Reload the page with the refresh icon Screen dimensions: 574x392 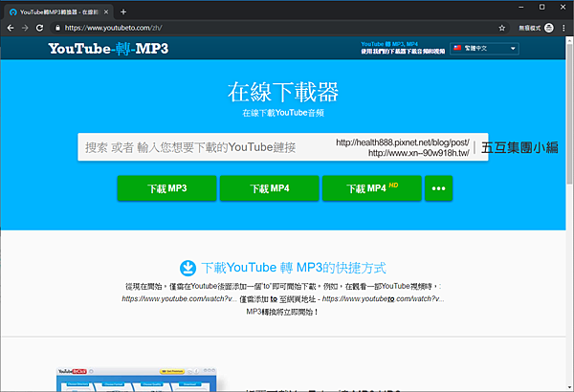39,28
